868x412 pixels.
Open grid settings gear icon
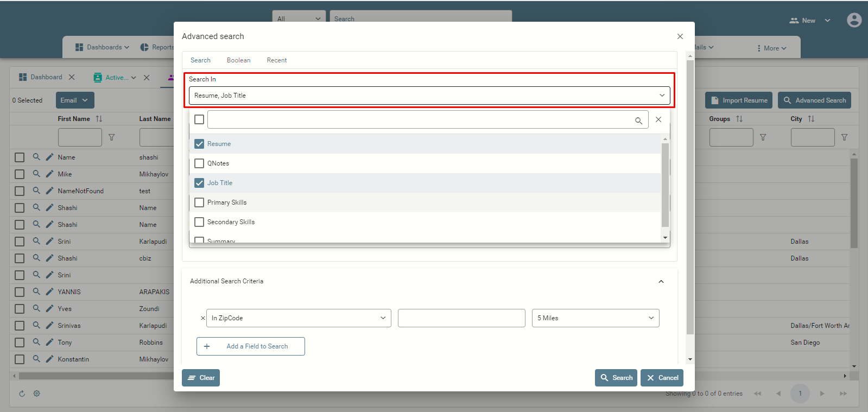point(37,394)
